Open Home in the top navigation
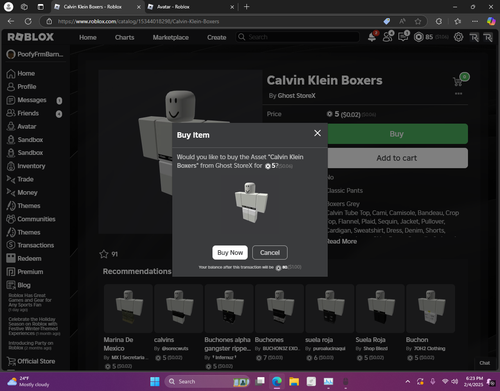Image resolution: width=500 pixels, height=391 pixels. click(88, 37)
